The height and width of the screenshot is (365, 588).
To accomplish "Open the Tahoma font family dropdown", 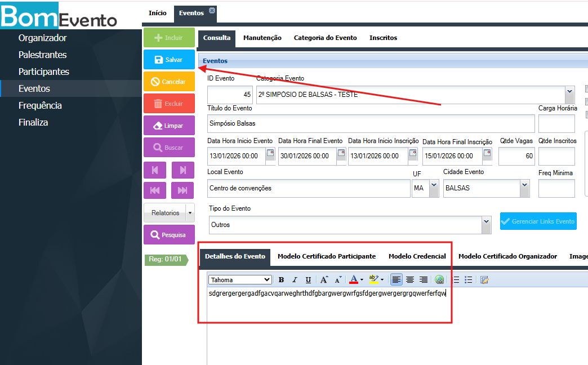I will [x=240, y=280].
